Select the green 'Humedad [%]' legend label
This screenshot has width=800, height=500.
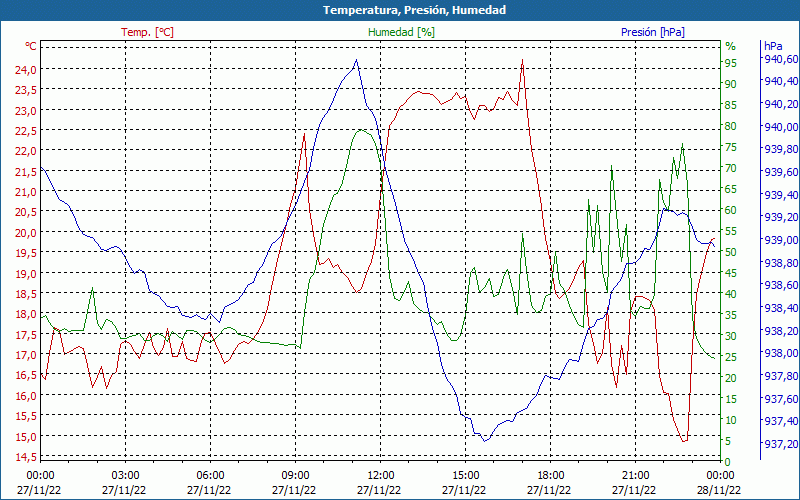coord(402,32)
